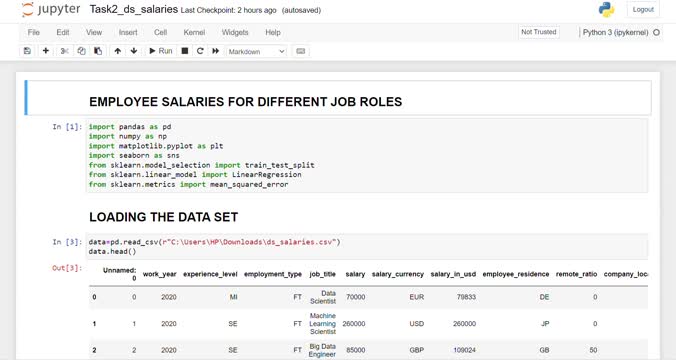Click the salary_currency column header
This screenshot has width=676, height=360.
(398, 274)
